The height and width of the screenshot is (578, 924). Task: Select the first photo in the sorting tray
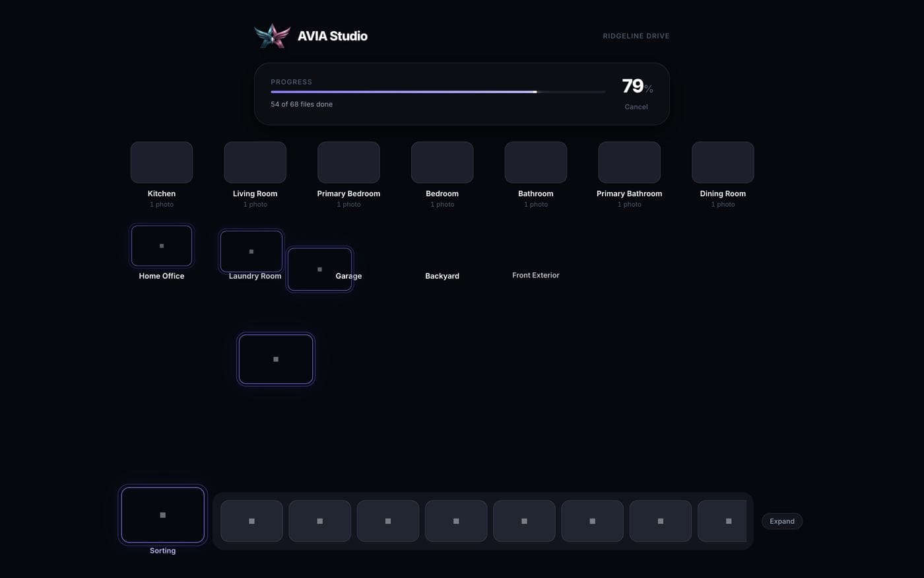tap(251, 521)
